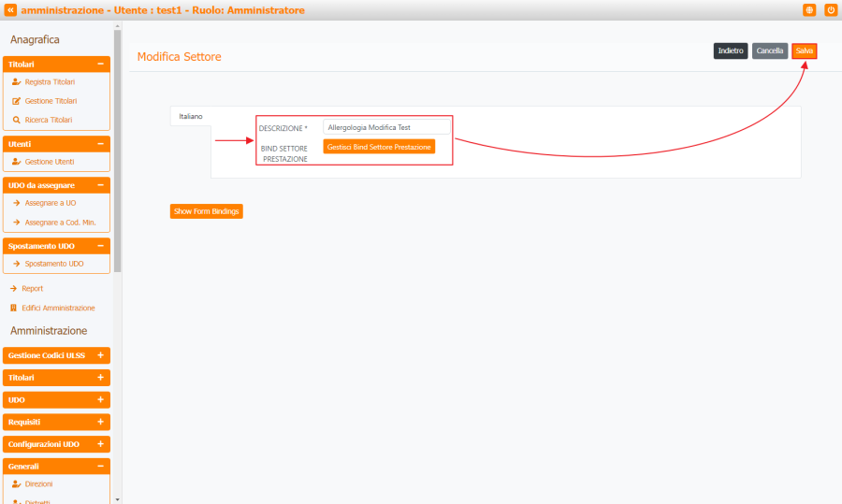Expand the Gestione Codici ULSS section

100,355
